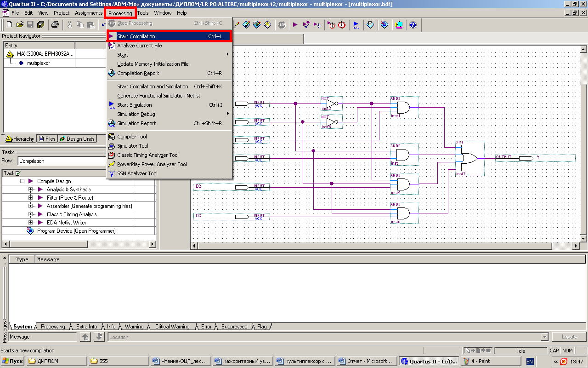Select the output pin Y in schematic

pyautogui.click(x=535, y=158)
